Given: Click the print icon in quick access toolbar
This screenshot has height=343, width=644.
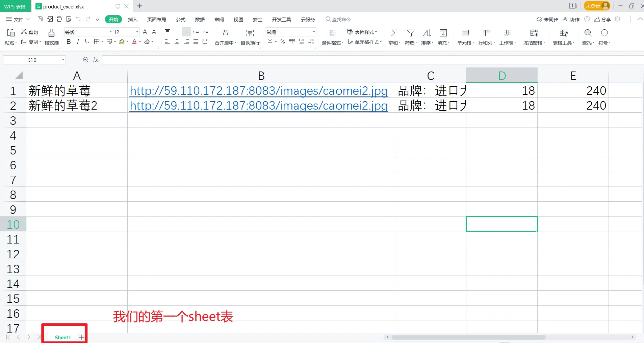Looking at the screenshot, I should coord(59,19).
